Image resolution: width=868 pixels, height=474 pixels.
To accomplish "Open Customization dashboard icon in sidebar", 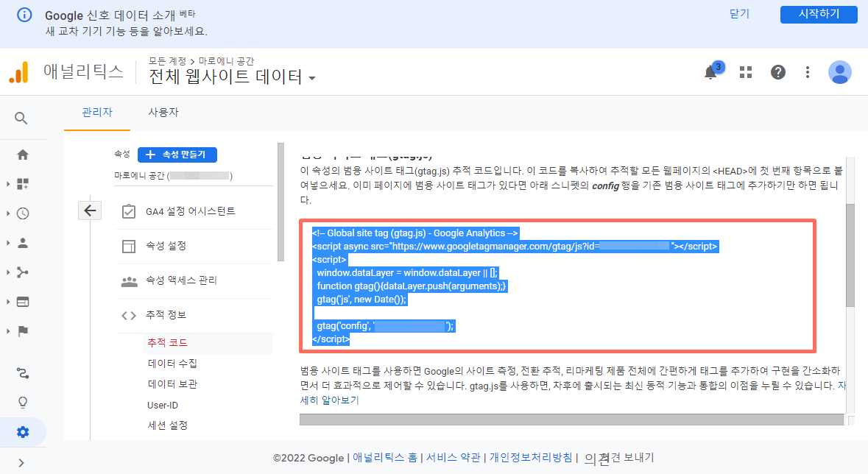I will click(x=23, y=184).
